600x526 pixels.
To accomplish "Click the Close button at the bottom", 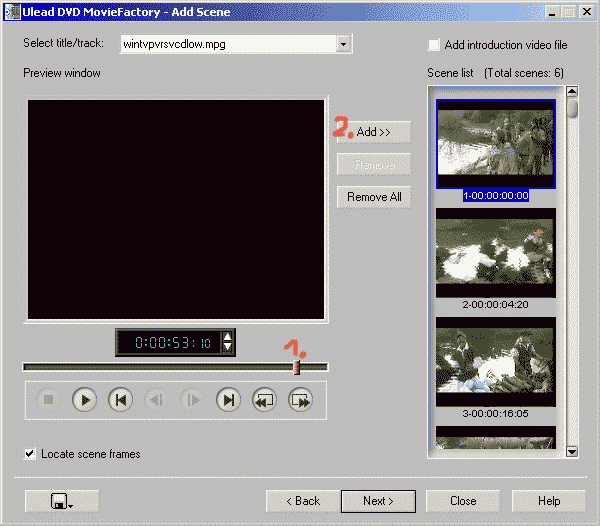I will [x=463, y=501].
